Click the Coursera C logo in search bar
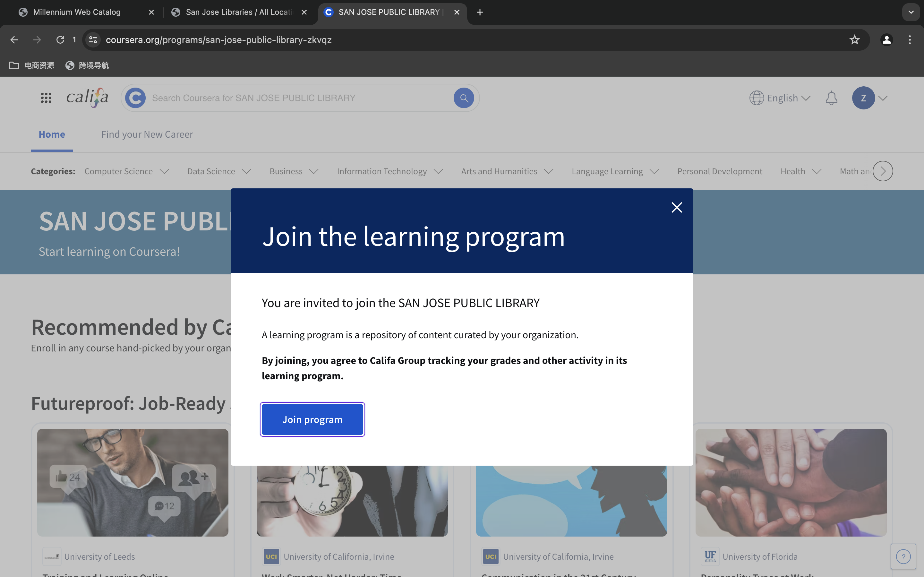Image resolution: width=924 pixels, height=577 pixels. click(x=135, y=98)
